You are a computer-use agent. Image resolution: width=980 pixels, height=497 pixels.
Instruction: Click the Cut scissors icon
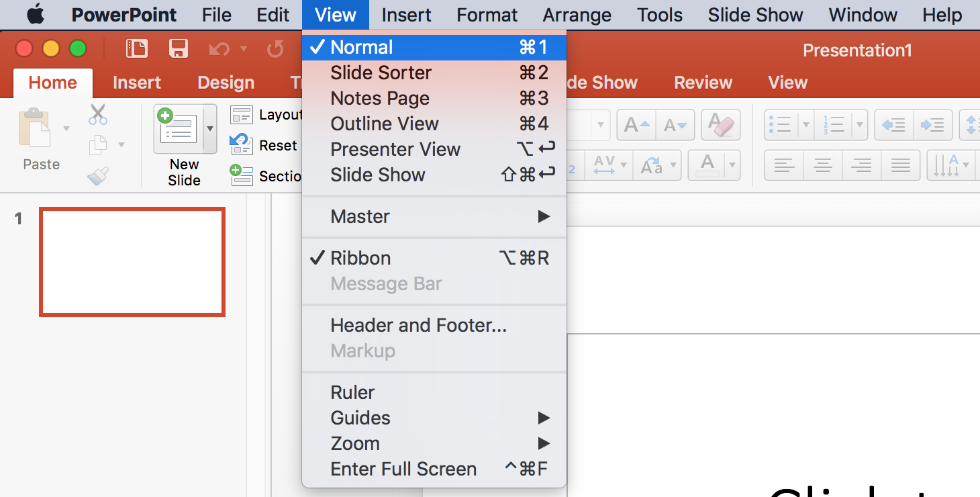click(98, 114)
